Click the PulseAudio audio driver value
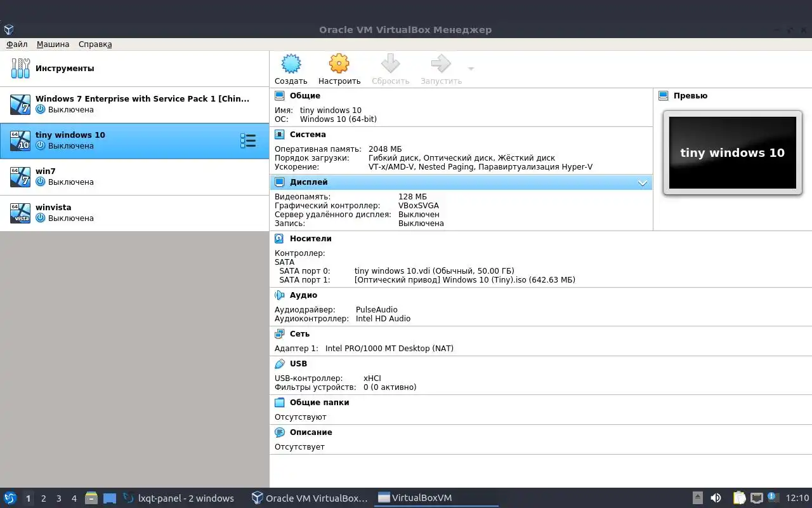The image size is (812, 508). coord(377,310)
